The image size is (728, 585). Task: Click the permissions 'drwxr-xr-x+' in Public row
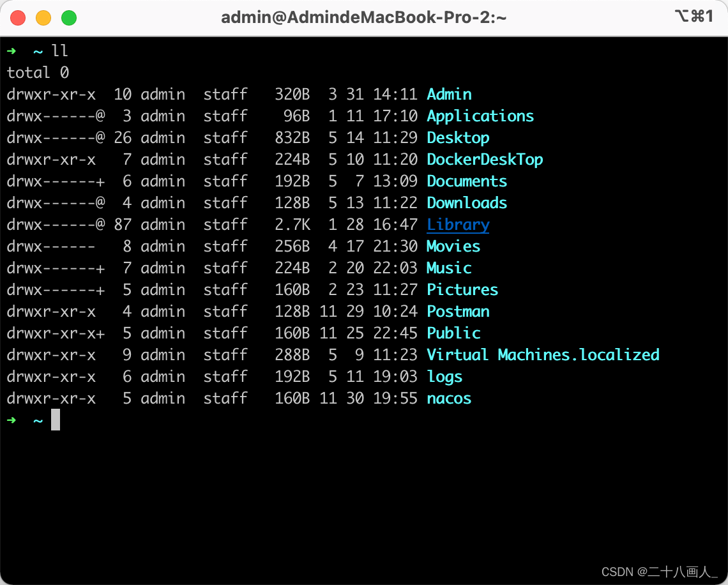pyautogui.click(x=56, y=333)
